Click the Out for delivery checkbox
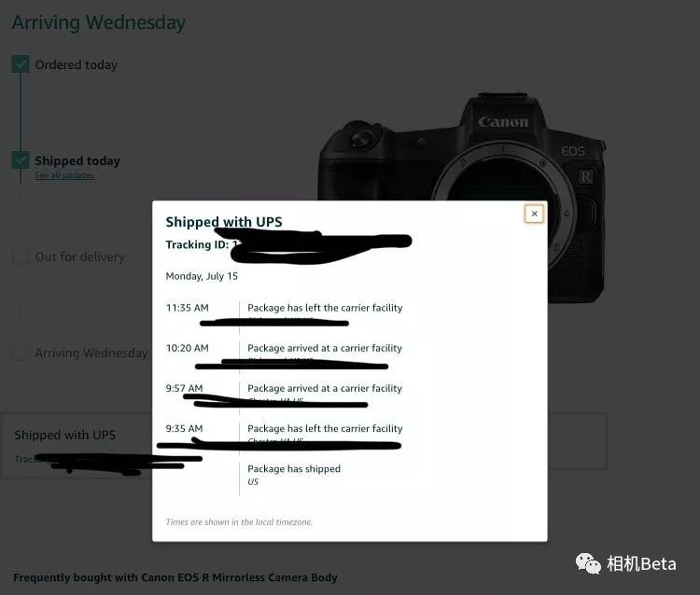Viewport: 700px width, 595px height. coord(21,256)
